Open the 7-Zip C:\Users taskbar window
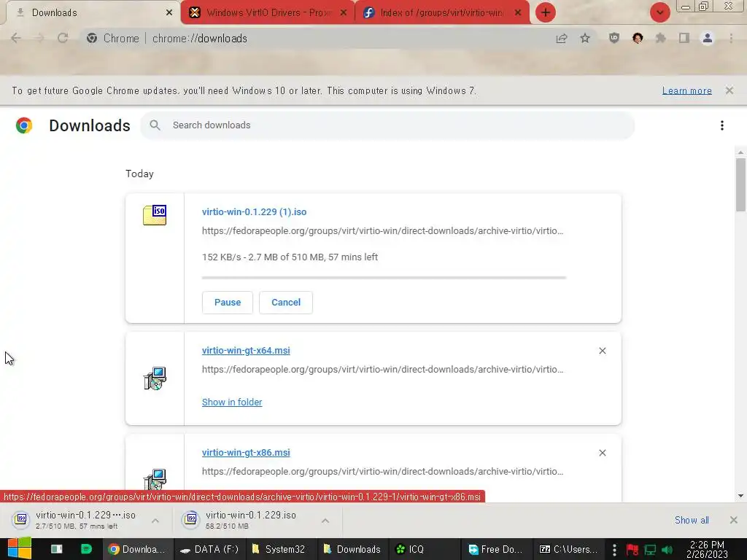Viewport: 747px width, 560px height. (568, 549)
